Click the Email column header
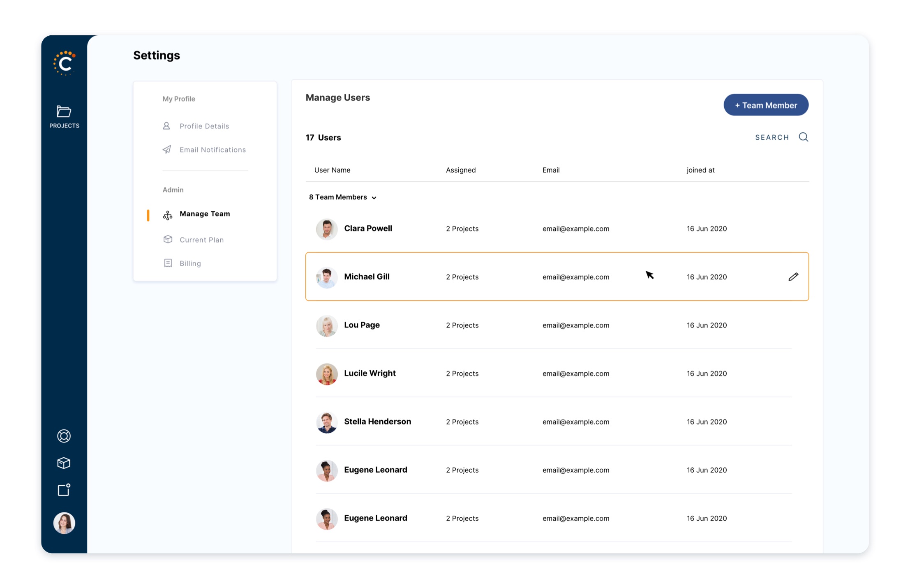The height and width of the screenshot is (588, 910). [551, 170]
